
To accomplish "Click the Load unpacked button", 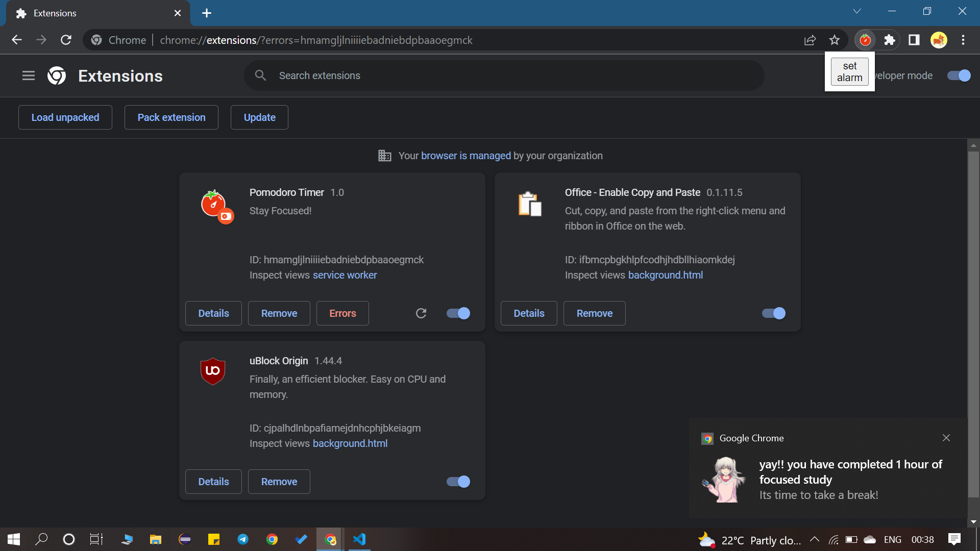I will 65,117.
